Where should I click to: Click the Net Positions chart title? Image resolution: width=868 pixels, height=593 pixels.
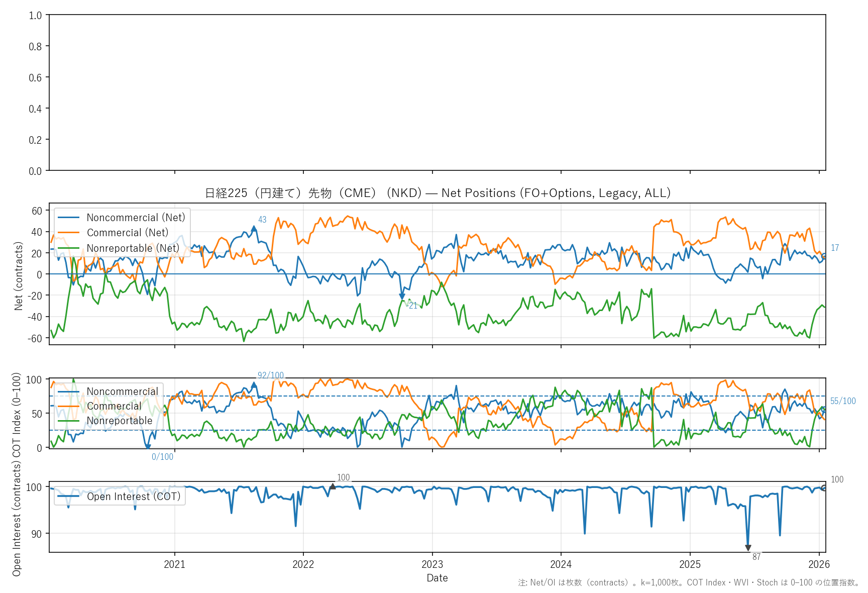coord(438,193)
